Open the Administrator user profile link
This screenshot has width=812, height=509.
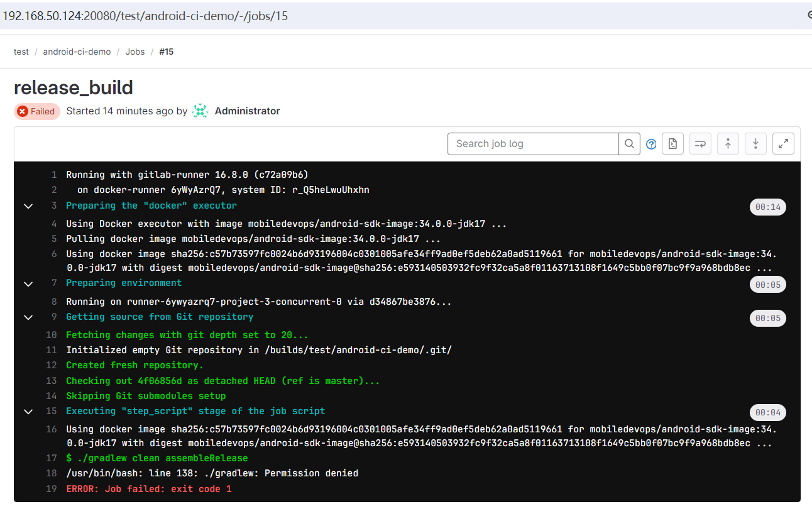click(x=247, y=111)
